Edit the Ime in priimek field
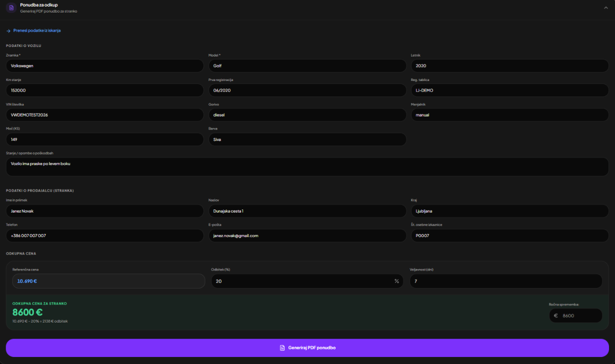615x364 pixels. [104, 211]
